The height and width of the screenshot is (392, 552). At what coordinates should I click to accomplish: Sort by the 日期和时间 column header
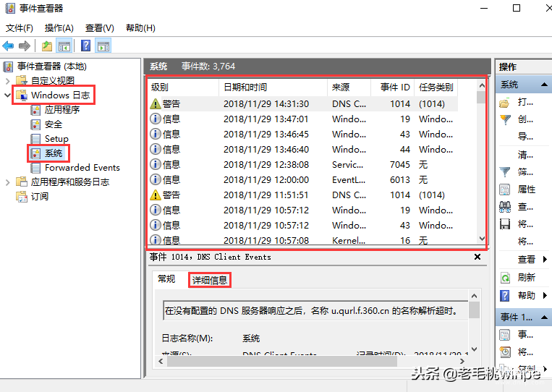point(273,88)
